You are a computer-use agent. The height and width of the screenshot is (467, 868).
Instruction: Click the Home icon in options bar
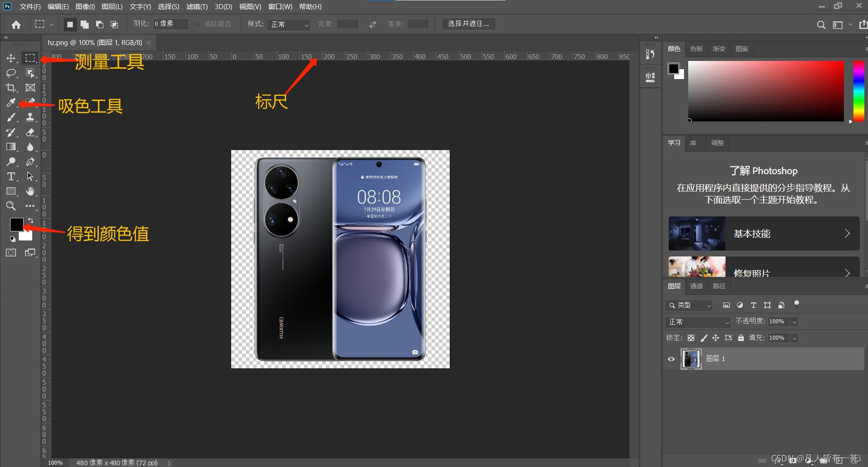click(16, 25)
